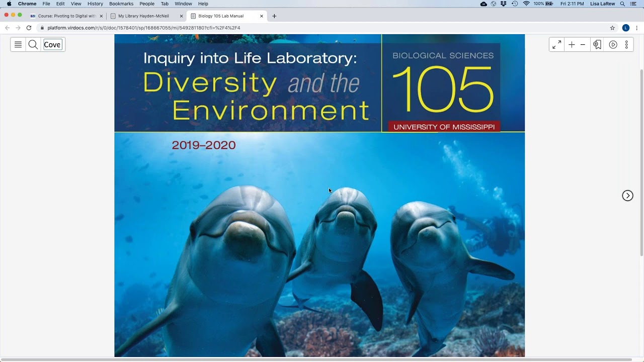Open the File menu
644x362 pixels.
pyautogui.click(x=46, y=4)
